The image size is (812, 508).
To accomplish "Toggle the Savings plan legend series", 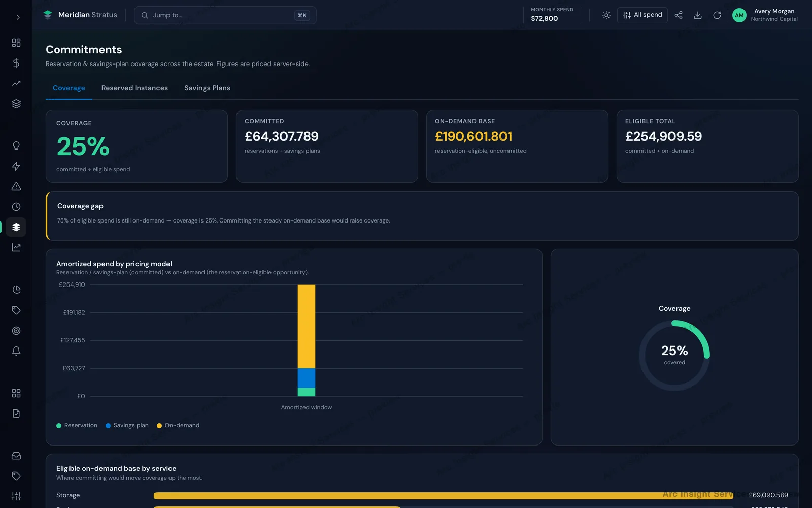I will 127,426.
